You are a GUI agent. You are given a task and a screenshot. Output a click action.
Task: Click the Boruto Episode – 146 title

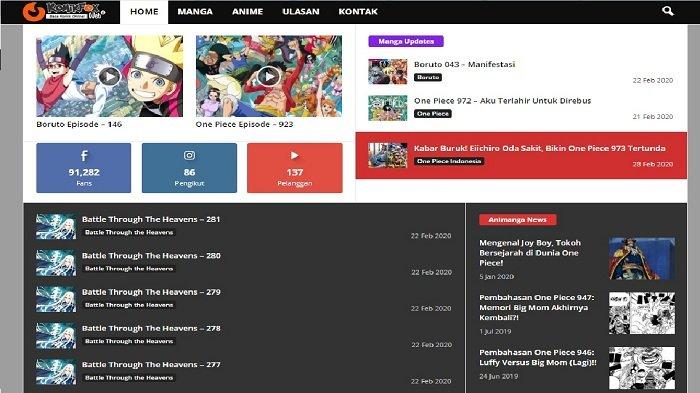(79, 124)
